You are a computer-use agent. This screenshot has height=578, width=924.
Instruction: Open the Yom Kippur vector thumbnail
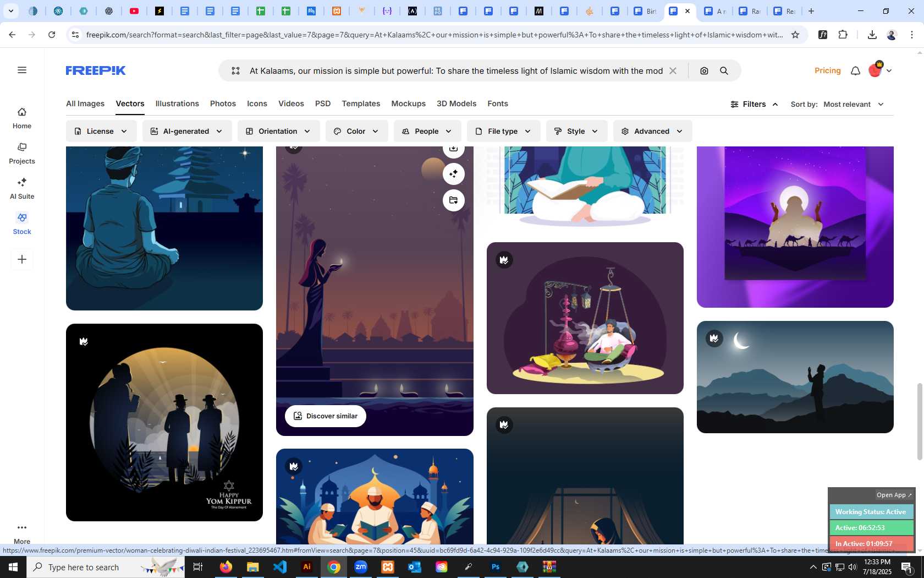(164, 422)
